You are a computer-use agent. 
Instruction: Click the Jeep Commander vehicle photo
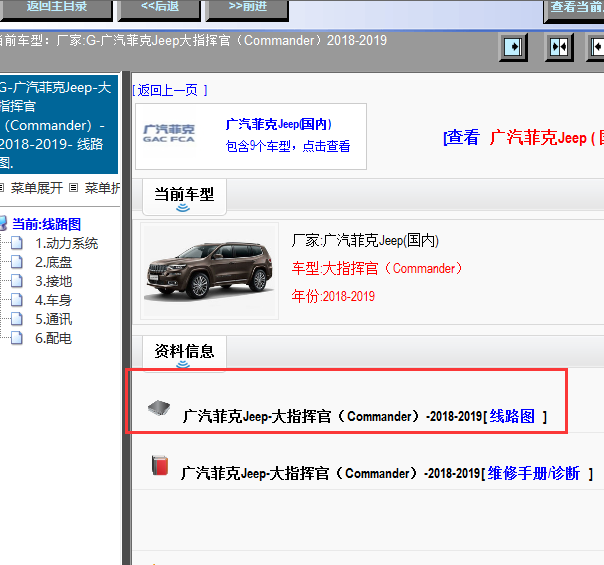(209, 271)
